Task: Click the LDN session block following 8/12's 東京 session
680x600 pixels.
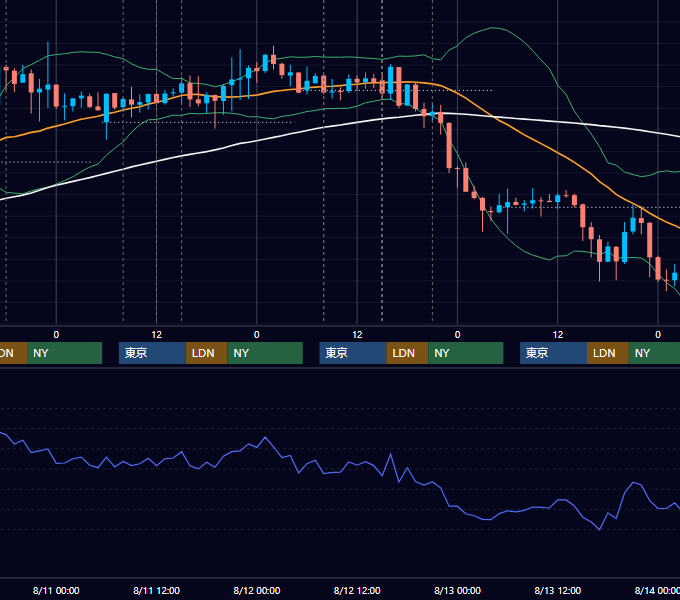Action: click(x=407, y=353)
